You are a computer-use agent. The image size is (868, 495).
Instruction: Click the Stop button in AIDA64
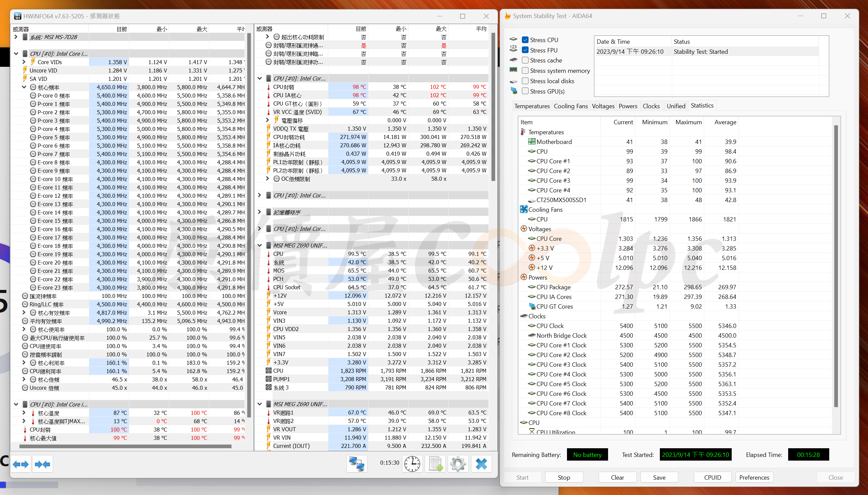pyautogui.click(x=564, y=477)
